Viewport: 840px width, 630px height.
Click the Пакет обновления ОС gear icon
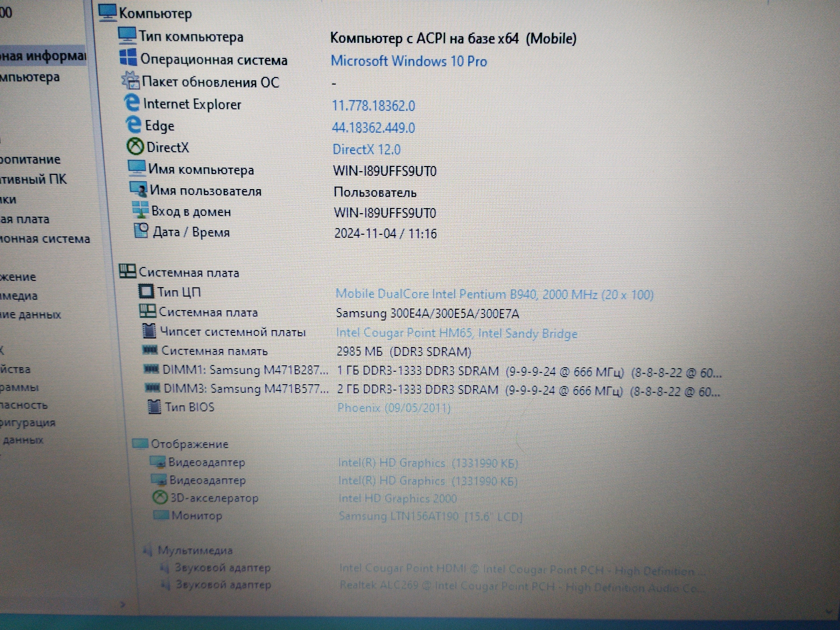[130, 80]
